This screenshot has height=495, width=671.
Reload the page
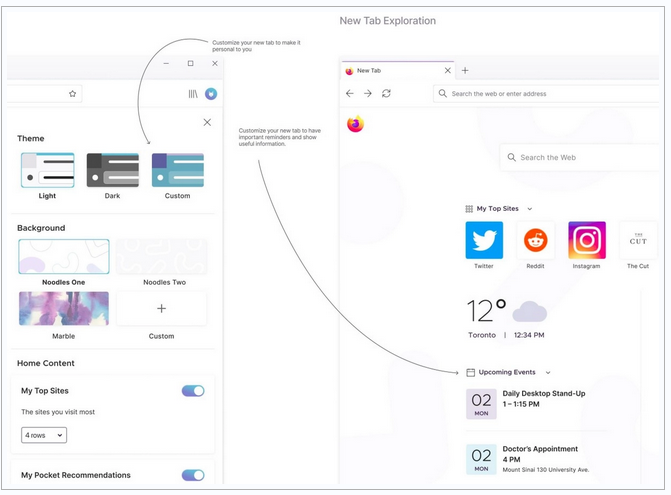click(386, 93)
